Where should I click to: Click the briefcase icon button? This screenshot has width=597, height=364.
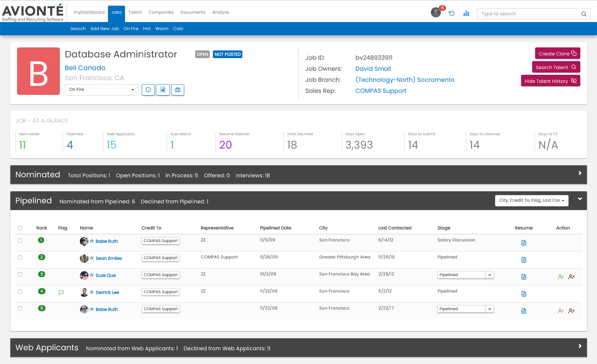(177, 90)
